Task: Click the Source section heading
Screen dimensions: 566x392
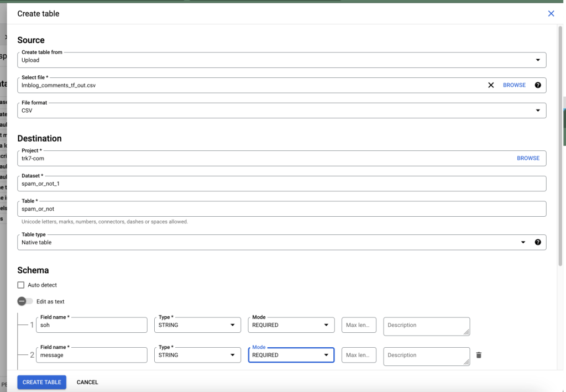Action: coord(31,40)
